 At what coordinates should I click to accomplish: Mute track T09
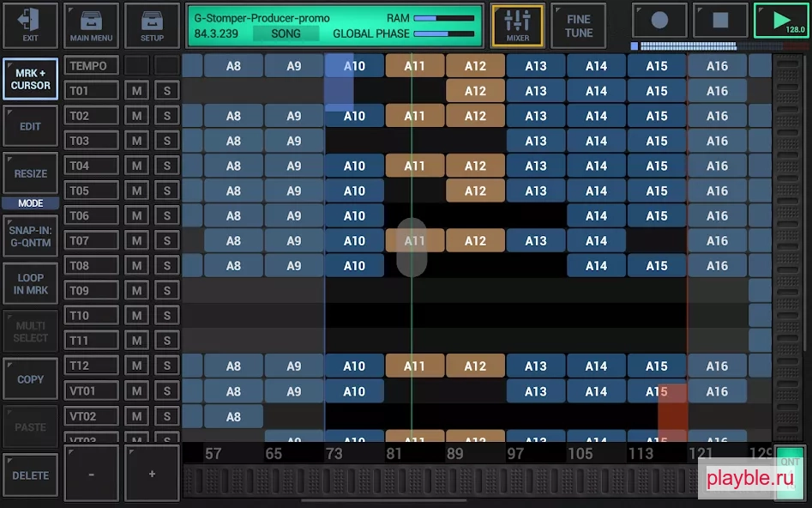pos(136,290)
